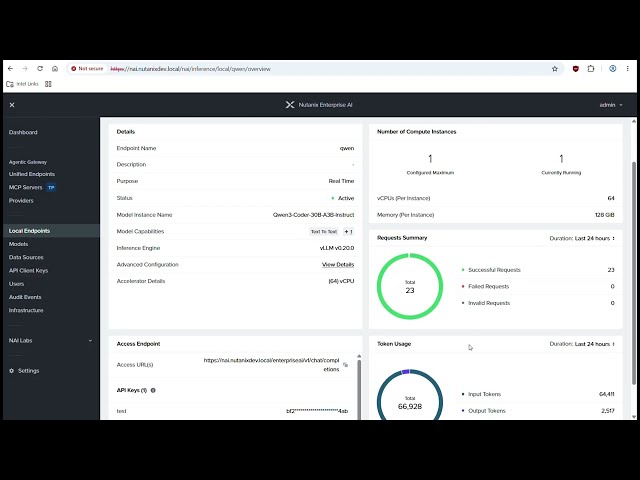
Task: Click the Not secure site indicator
Action: tap(87, 69)
